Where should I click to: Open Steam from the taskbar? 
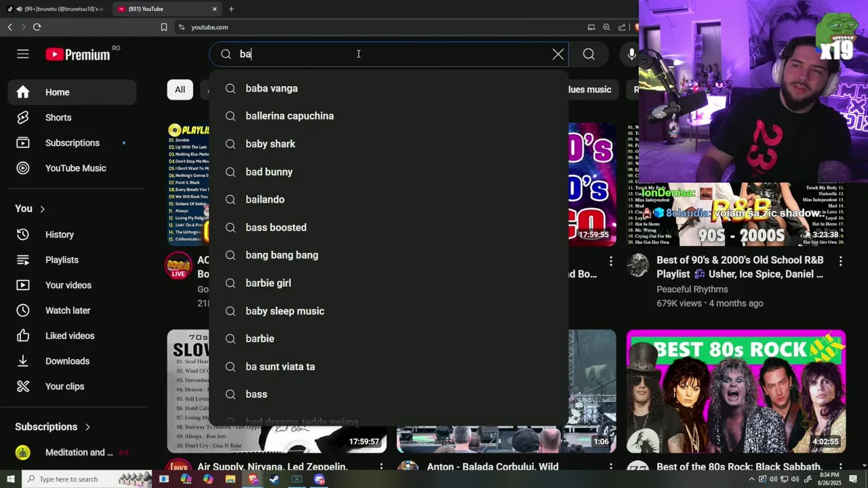point(274,479)
